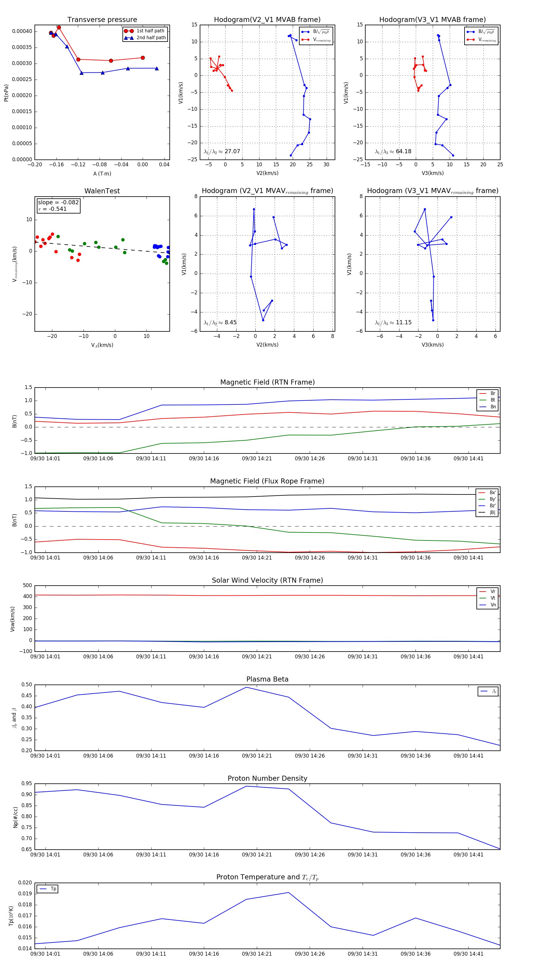535x980 pixels.
Task: Click 'r = -0.541' annotation text
Action: [x=52, y=209]
